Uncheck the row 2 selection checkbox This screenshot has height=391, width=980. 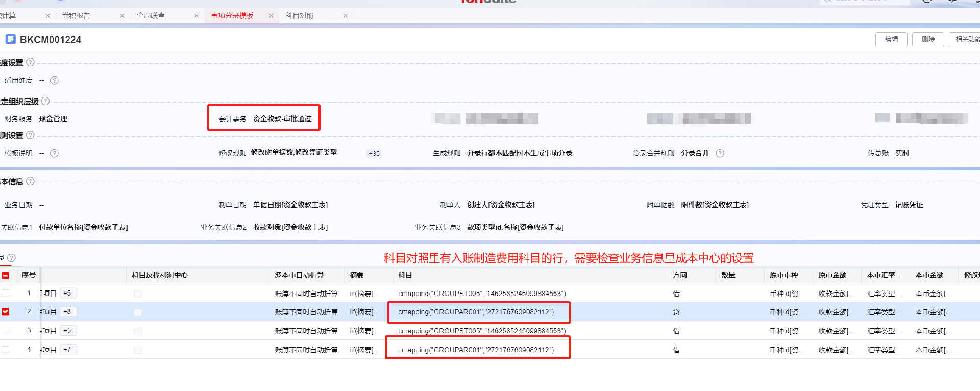tap(6, 312)
